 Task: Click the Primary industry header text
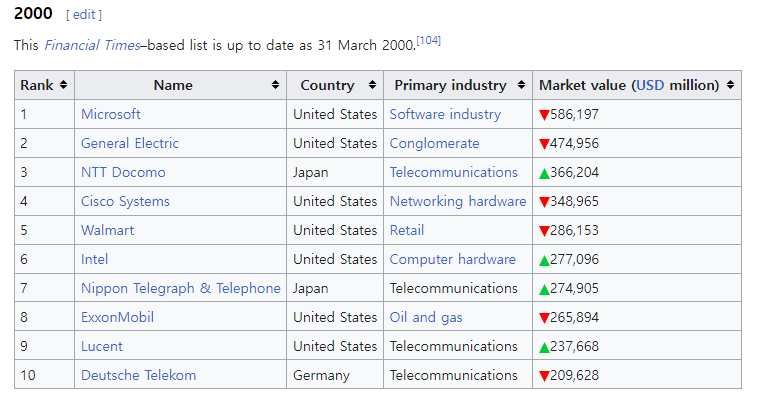click(451, 86)
